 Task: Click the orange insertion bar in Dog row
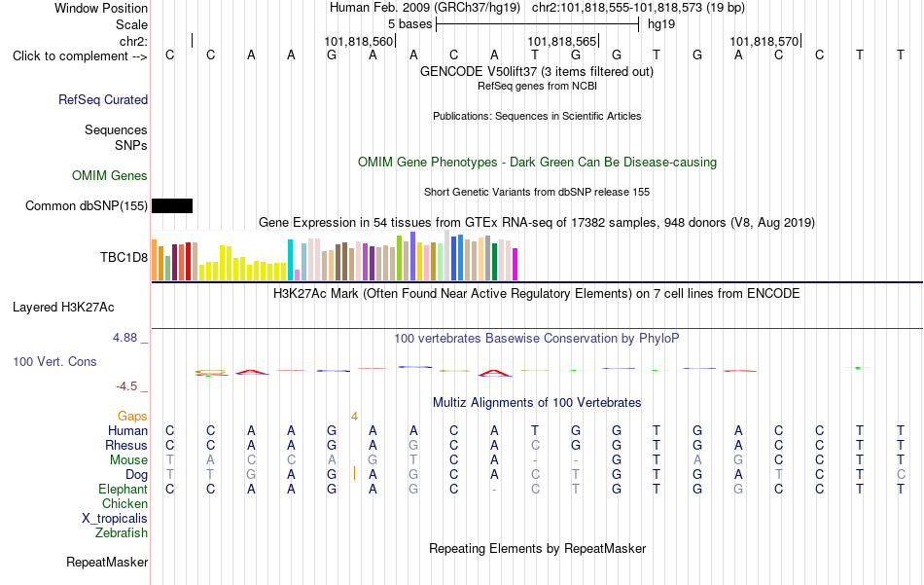[x=354, y=473]
